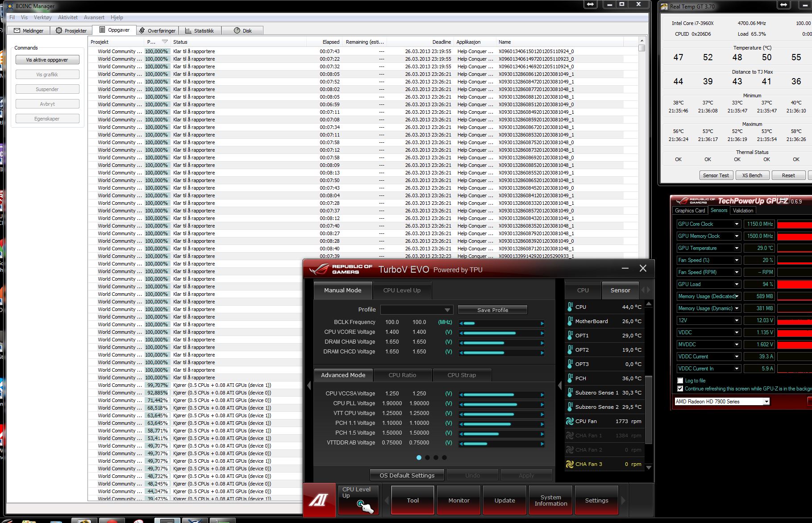Viewport: 812px width, 523px height.
Task: Click Sensor Test button in Real Temp
Action: 716,175
